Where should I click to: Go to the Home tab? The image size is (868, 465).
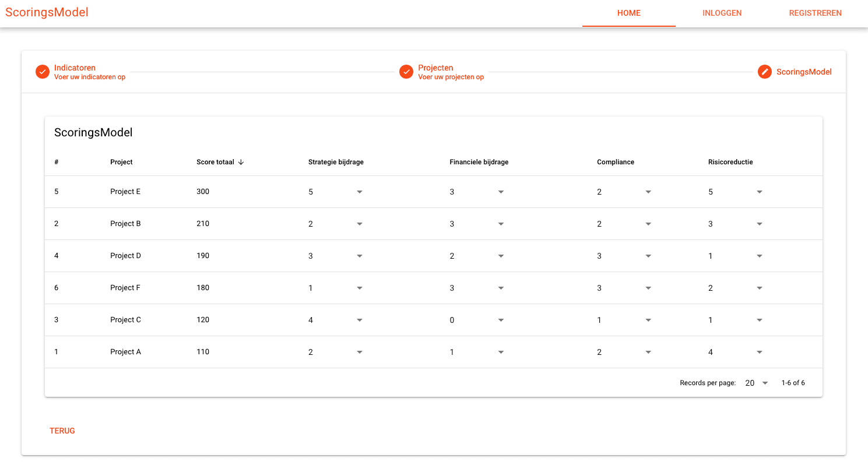(x=628, y=13)
